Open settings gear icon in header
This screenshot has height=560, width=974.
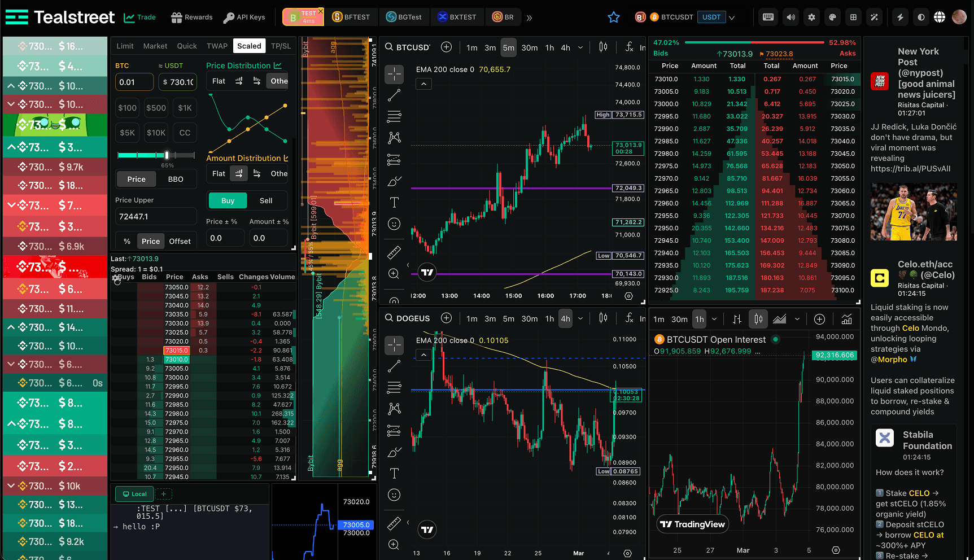tap(811, 17)
